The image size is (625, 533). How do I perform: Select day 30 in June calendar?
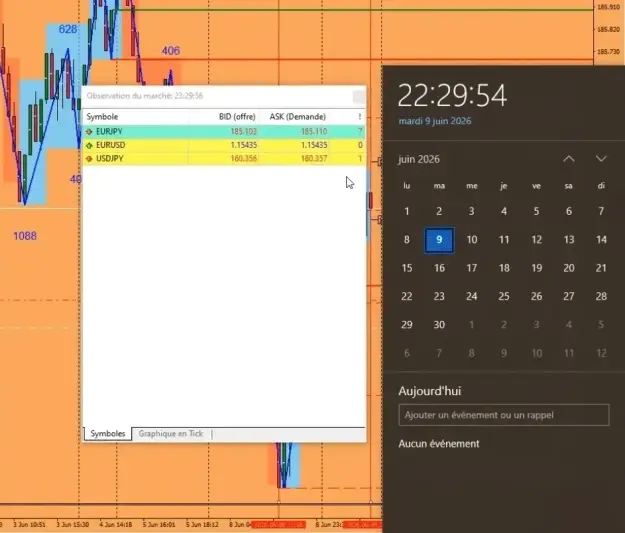click(439, 325)
